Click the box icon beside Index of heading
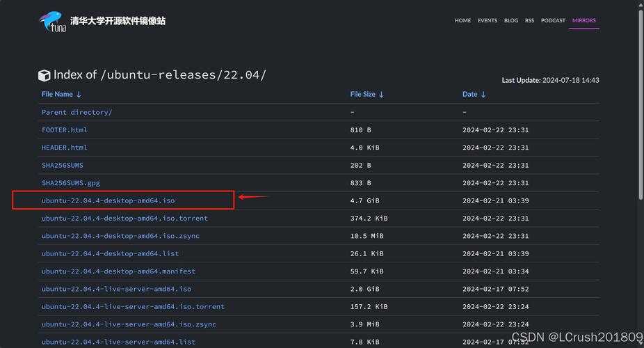Image resolution: width=644 pixels, height=348 pixels. tap(44, 76)
